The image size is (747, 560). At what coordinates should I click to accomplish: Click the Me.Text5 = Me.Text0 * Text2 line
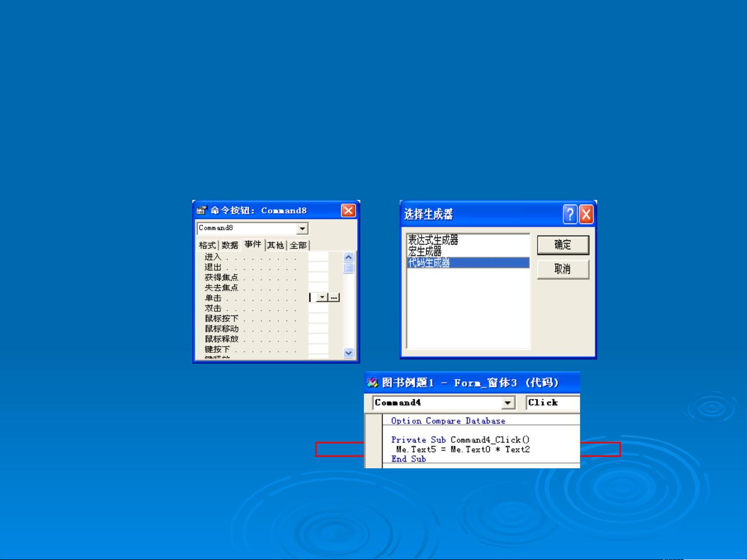(x=463, y=450)
